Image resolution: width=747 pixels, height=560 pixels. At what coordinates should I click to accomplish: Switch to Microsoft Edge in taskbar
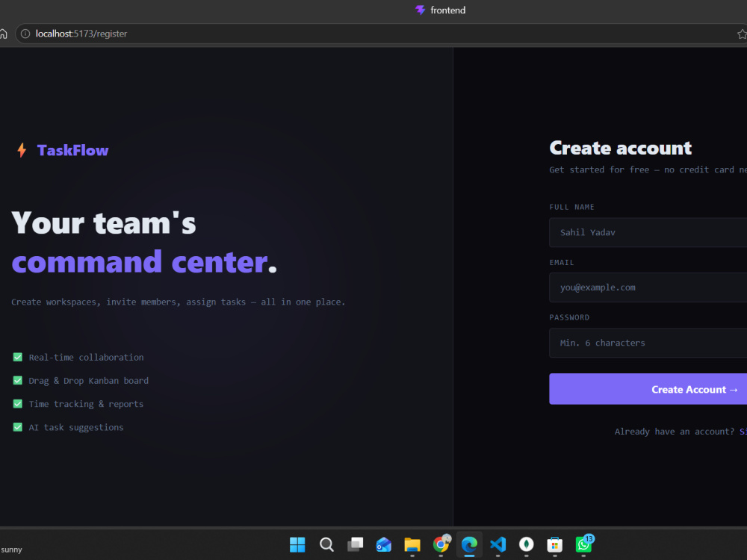tap(469, 544)
